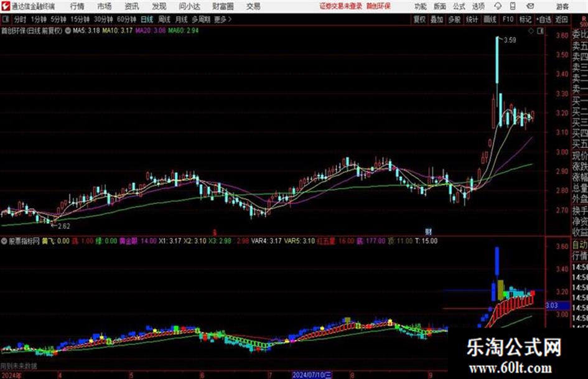Switch to 月线 monthly period tab
The image size is (588, 379).
(182, 19)
